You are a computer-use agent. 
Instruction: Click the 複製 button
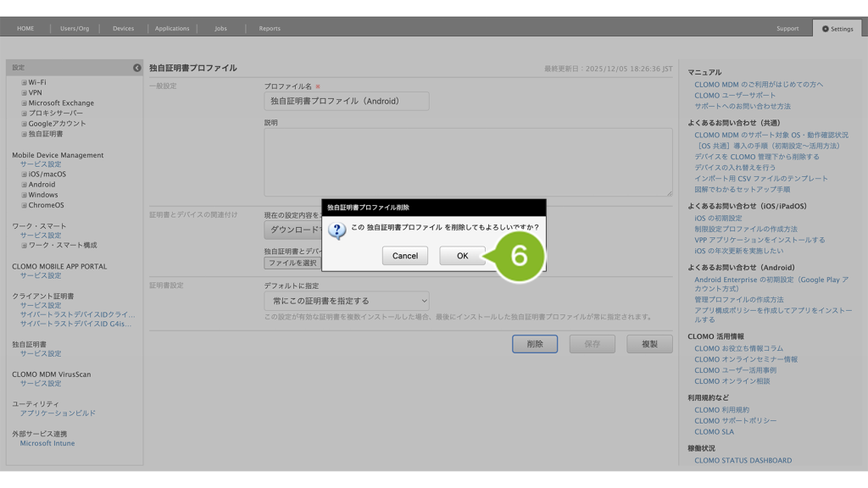[x=649, y=344]
